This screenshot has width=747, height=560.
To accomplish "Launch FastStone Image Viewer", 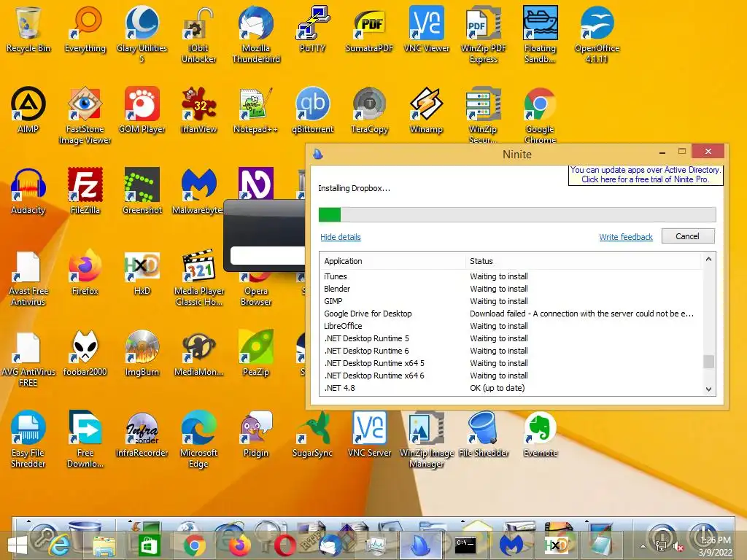I will tap(85, 114).
